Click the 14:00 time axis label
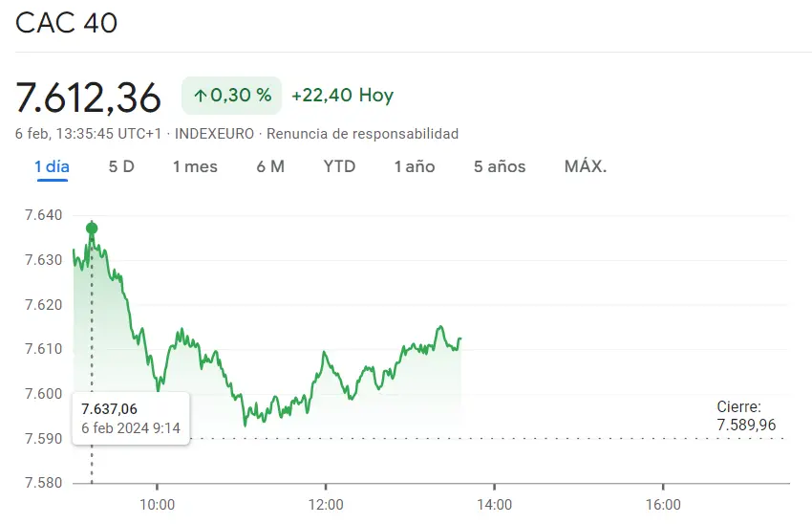This screenshot has width=812, height=524. [494, 505]
